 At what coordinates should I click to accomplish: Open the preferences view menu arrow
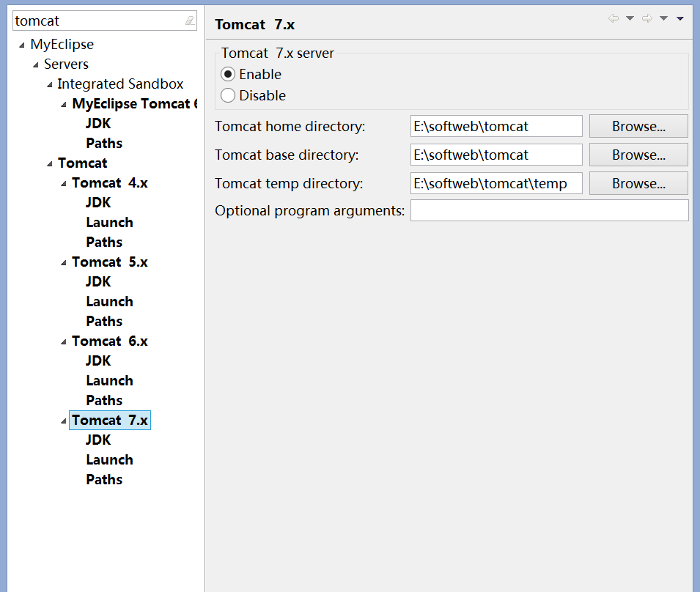point(680,18)
